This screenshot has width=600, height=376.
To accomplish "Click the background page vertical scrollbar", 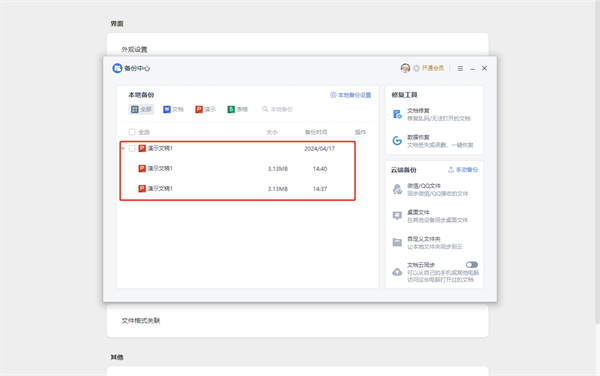I will pos(598,162).
